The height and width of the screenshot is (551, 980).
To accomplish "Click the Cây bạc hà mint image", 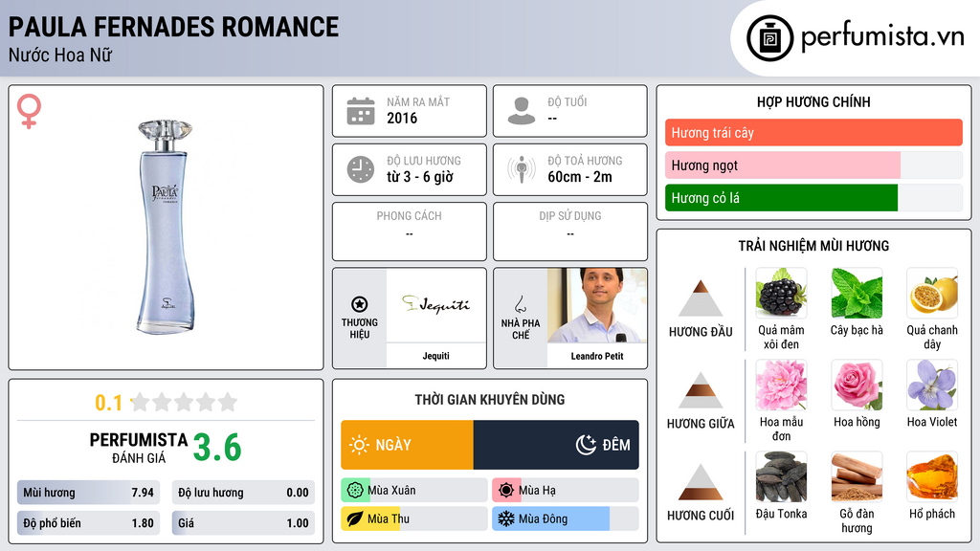I will point(857,293).
